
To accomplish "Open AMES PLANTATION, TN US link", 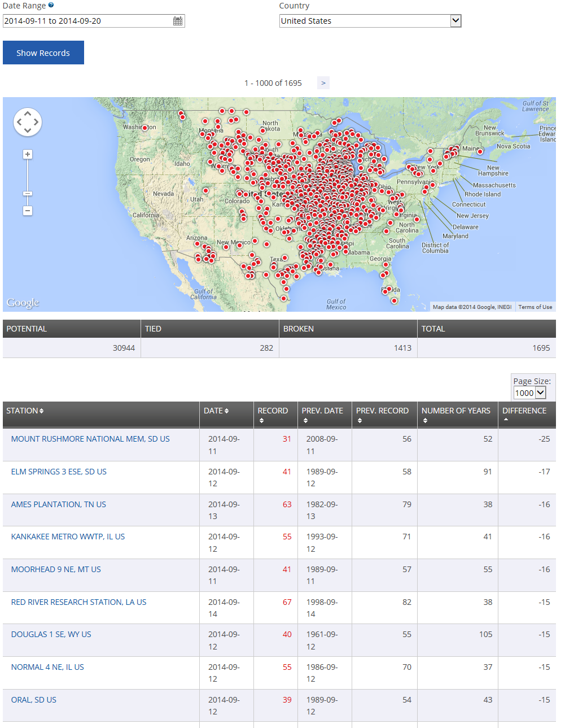I will (59, 504).
